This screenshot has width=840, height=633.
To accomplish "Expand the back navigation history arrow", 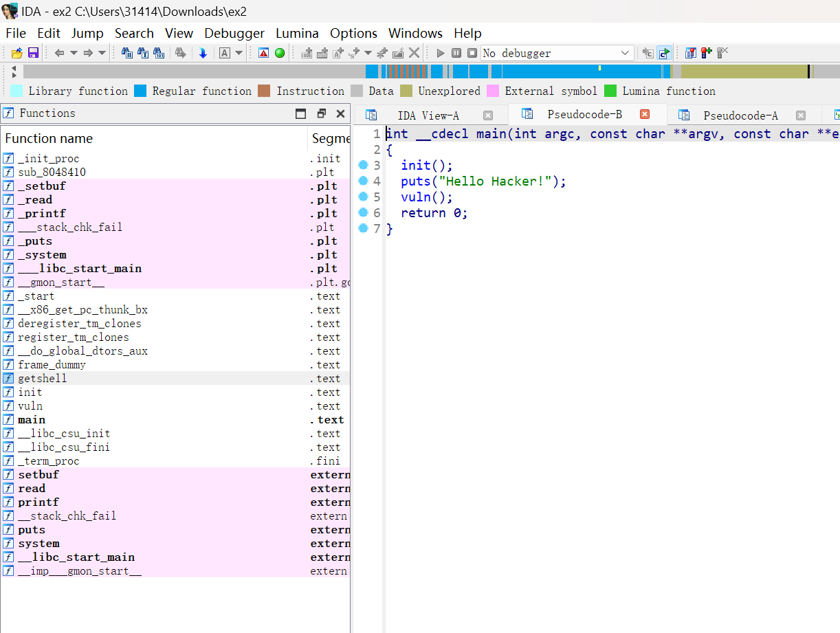I will coord(74,53).
